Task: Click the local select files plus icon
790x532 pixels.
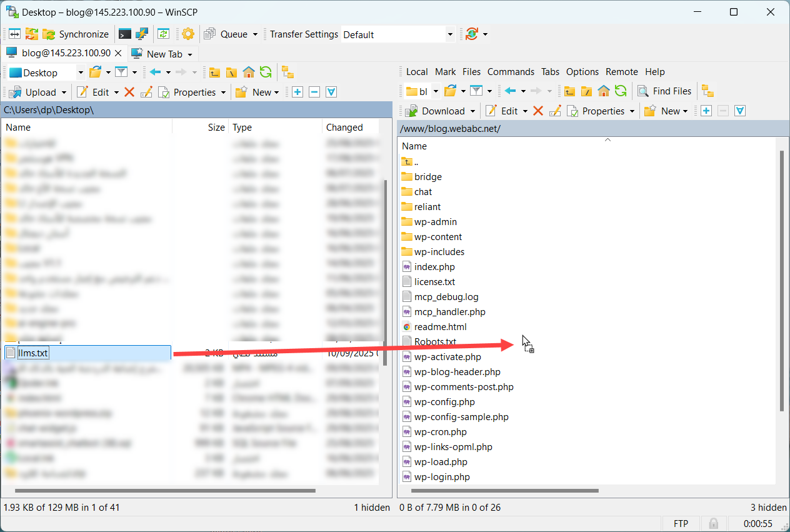Action: pos(297,92)
